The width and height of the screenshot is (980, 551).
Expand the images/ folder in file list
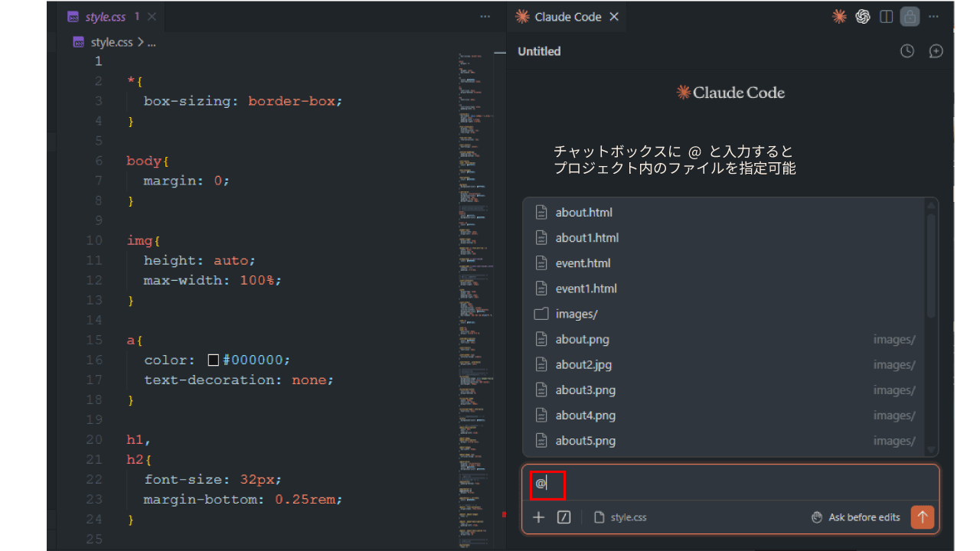[577, 314]
